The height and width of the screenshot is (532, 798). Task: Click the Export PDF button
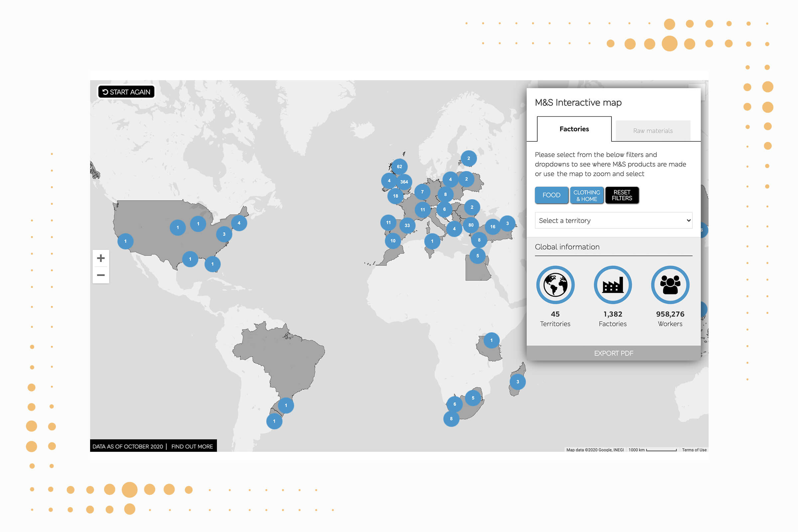[x=613, y=353]
